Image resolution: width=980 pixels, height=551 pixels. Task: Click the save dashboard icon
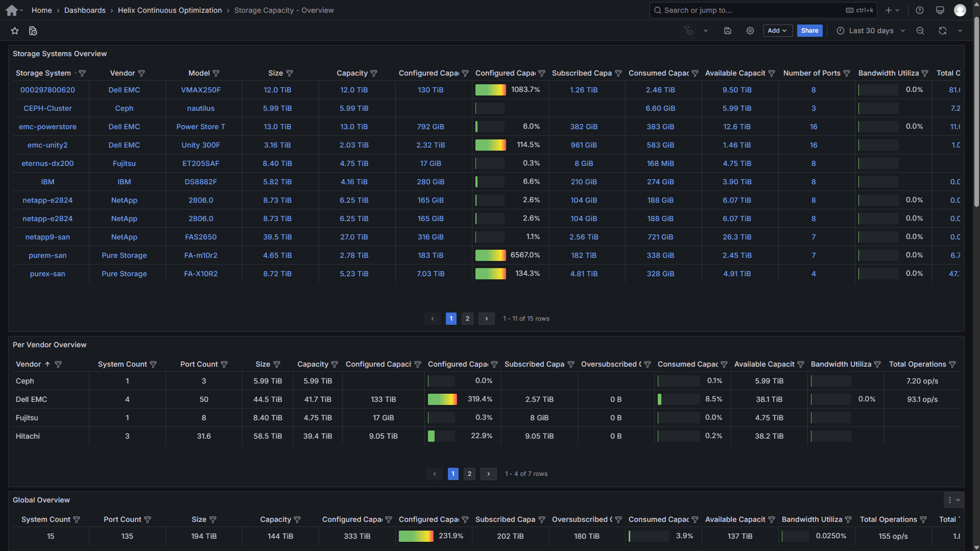point(728,31)
